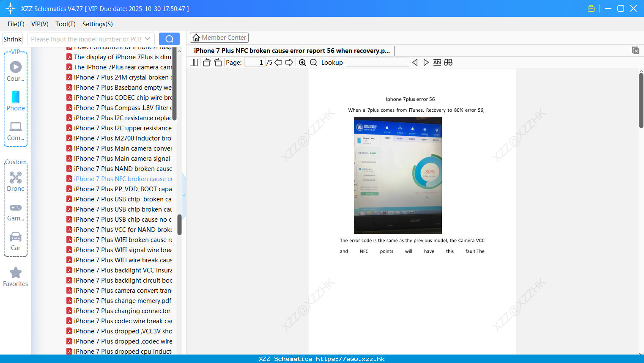Viewport: 644px width, 363px height.
Task: Rotate page clockwise
Action: 218,63
